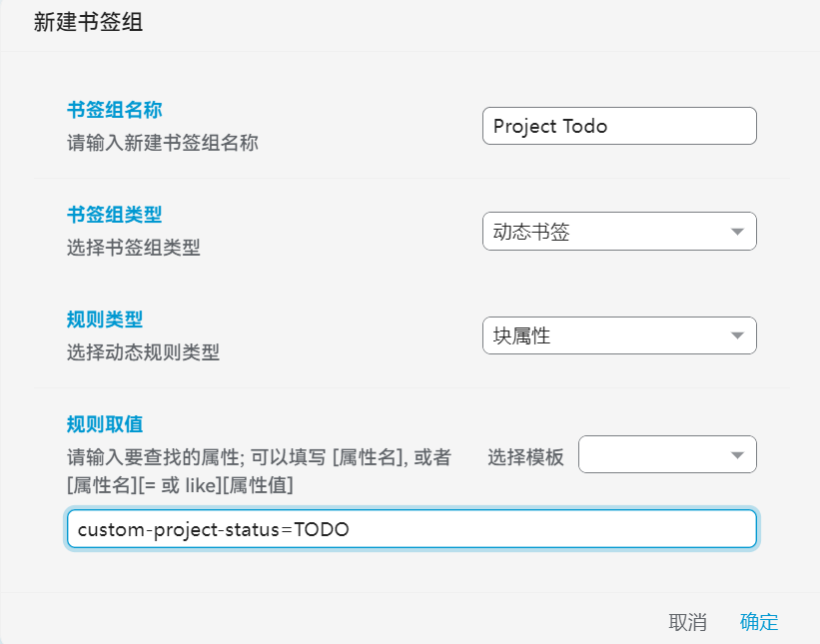Click the 选择模板 label text
The image size is (820, 644).
525,457
